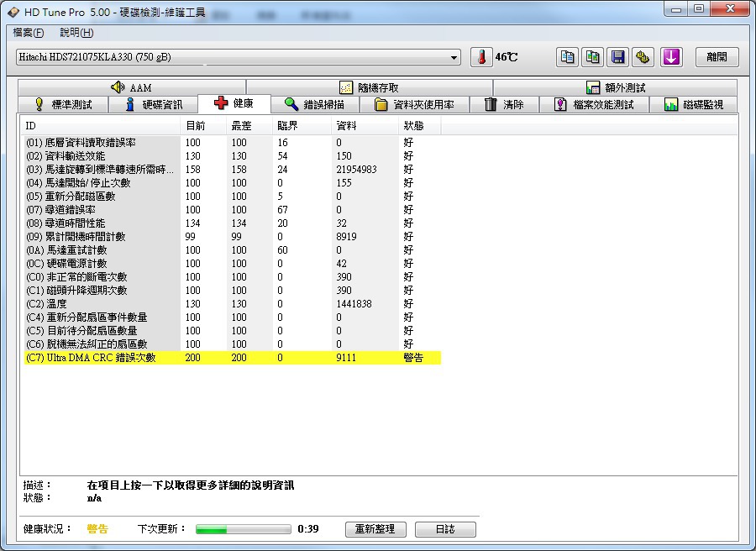This screenshot has height=551, width=756.
Task: Select the (05) 重新分配磁區數 row
Action: pyautogui.click(x=233, y=197)
